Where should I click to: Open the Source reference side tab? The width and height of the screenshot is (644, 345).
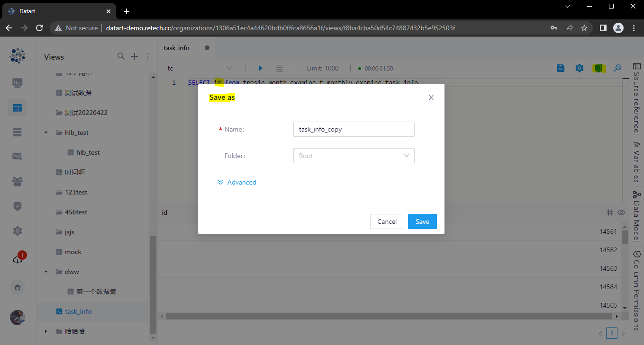(x=636, y=97)
